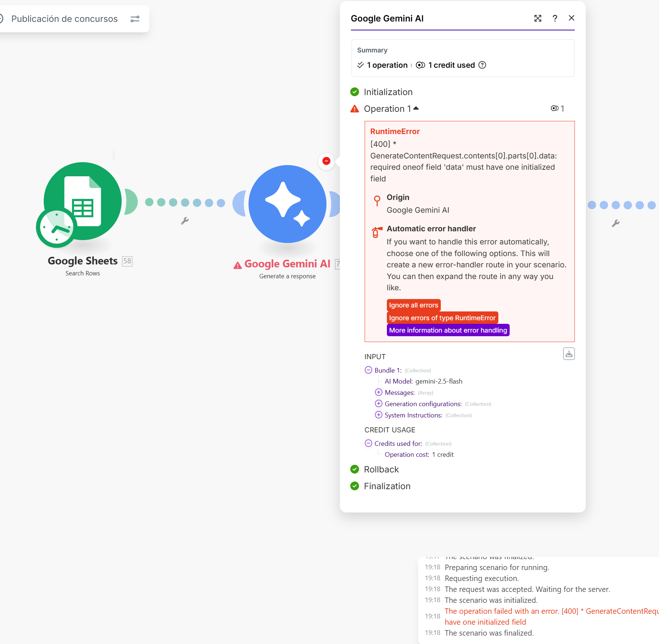659x644 pixels.
Task: Click the red error badge on Gemini module
Action: point(326,161)
